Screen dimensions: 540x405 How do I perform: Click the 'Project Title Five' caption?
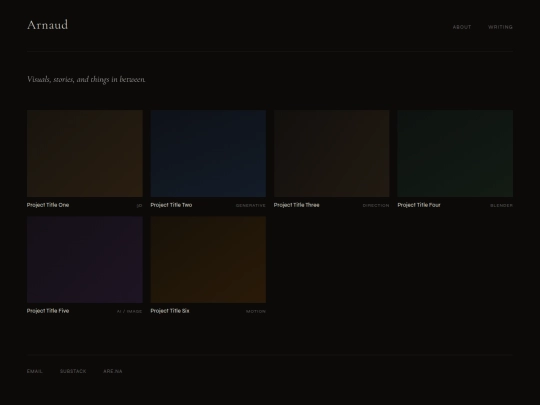[48, 311]
